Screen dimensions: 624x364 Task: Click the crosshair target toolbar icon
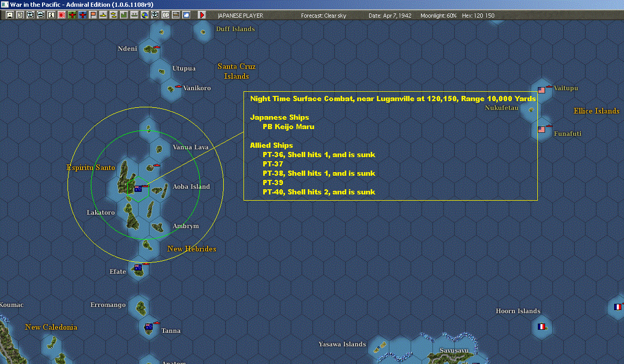click(155, 15)
